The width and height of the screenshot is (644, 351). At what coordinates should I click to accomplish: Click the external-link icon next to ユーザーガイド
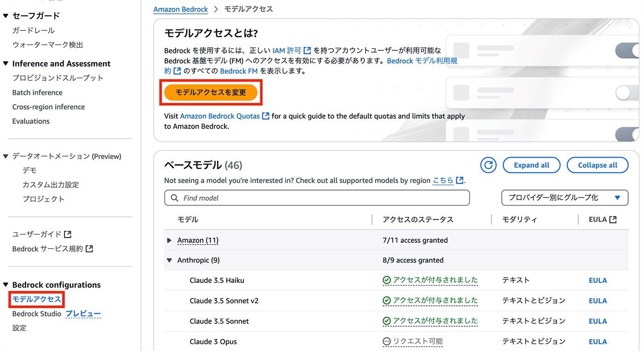[x=68, y=234]
